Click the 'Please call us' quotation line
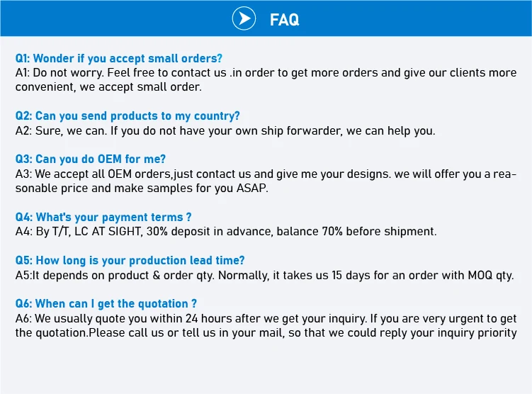This screenshot has height=394, width=532. click(266, 333)
